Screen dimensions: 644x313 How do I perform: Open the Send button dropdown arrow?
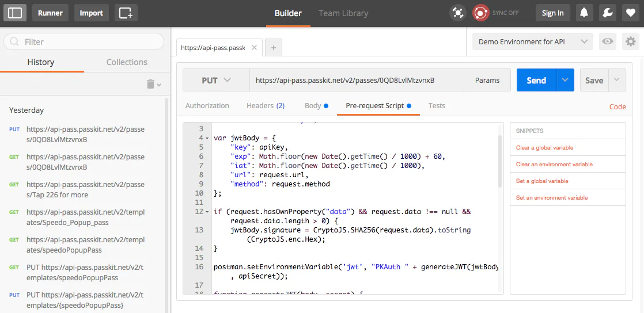pyautogui.click(x=565, y=80)
